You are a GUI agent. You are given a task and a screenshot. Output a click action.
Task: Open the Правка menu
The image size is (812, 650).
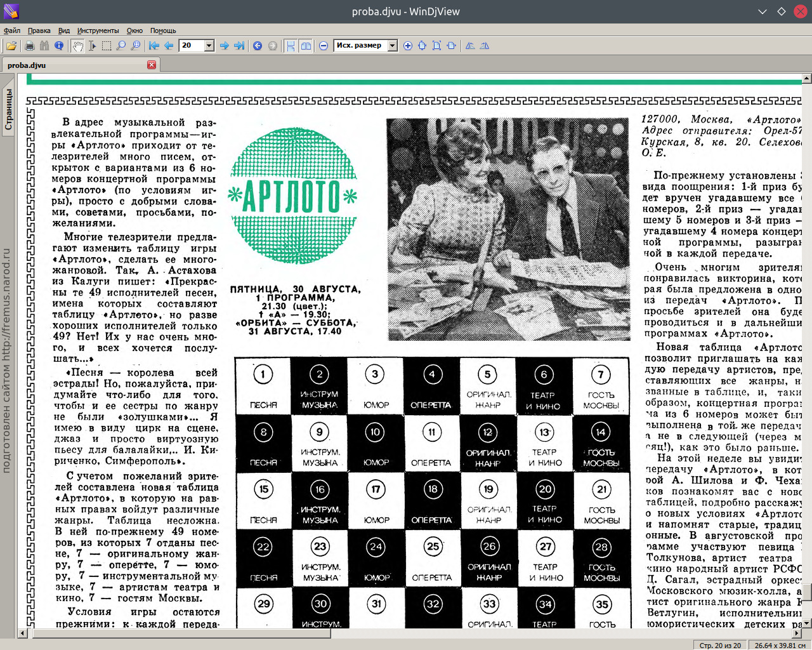click(39, 30)
